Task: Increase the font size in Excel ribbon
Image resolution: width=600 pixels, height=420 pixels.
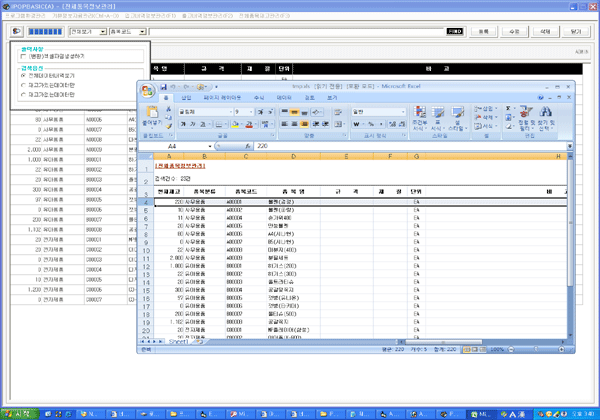Action: point(260,112)
